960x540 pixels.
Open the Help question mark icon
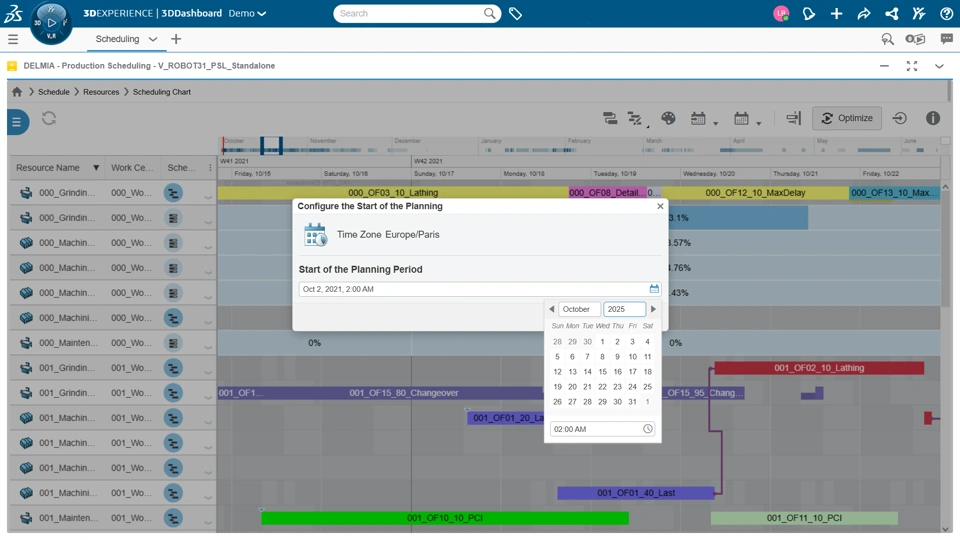point(946,14)
